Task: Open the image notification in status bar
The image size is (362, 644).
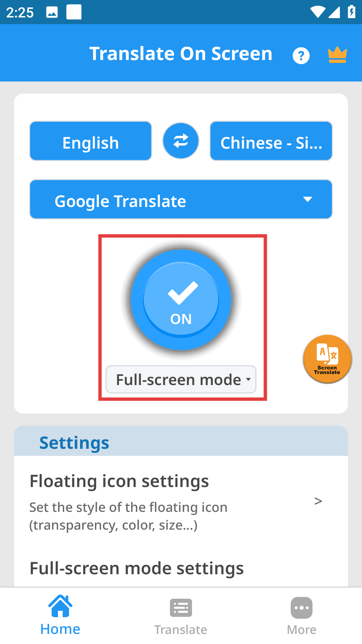Action: (52, 12)
